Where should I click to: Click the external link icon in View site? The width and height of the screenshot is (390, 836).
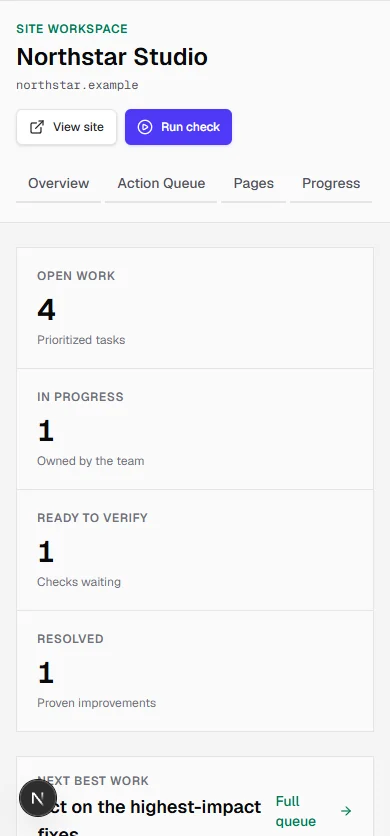point(37,127)
